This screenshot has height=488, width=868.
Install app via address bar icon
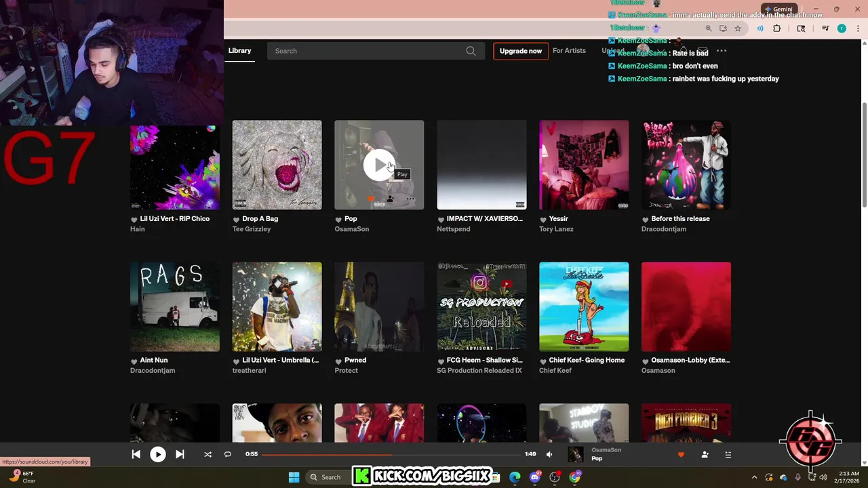pyautogui.click(x=723, y=28)
